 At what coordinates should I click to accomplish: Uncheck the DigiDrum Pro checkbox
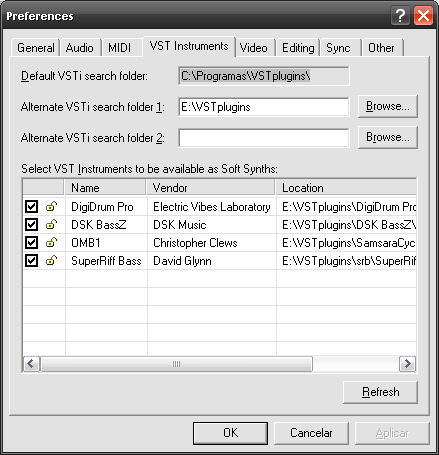click(x=31, y=207)
